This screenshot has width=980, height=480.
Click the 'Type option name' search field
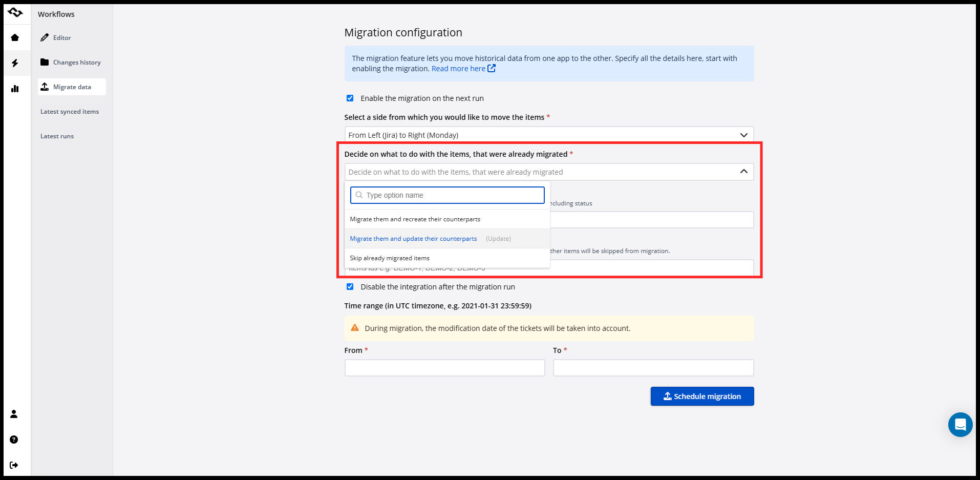[x=447, y=195]
